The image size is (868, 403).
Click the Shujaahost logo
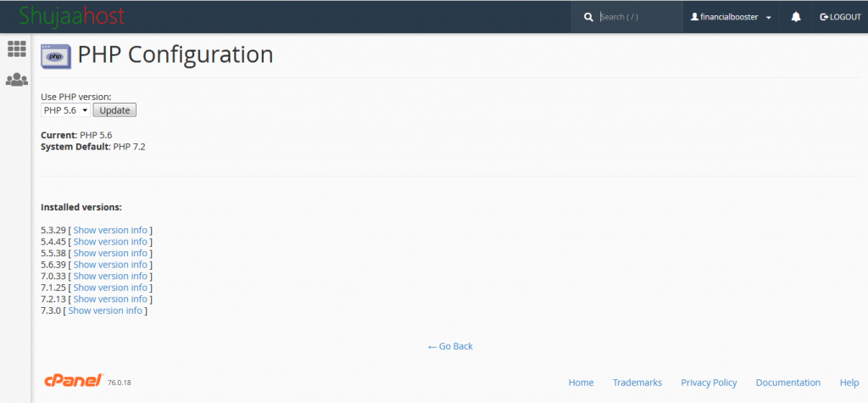(72, 17)
